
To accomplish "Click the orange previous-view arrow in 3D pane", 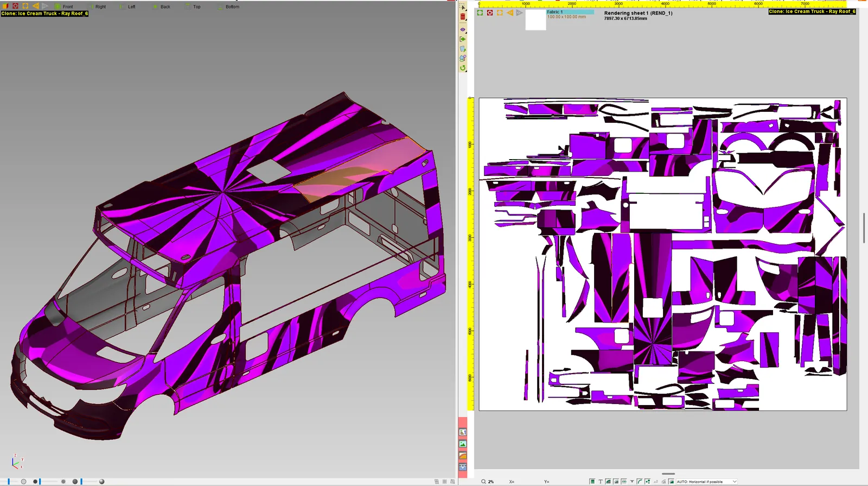I will point(35,6).
